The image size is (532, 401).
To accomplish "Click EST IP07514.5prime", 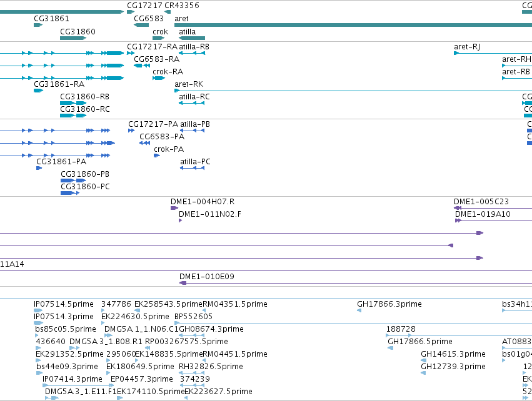I will [x=38, y=310].
